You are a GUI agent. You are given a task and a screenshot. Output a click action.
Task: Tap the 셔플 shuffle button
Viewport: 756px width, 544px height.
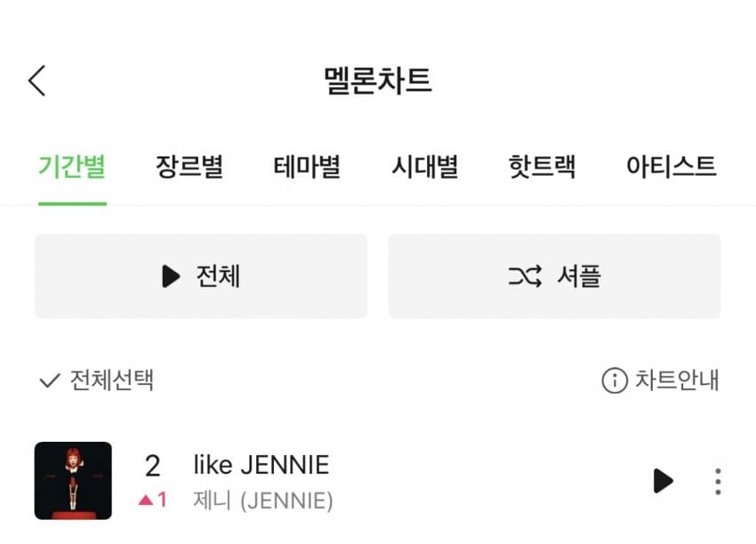(x=554, y=276)
